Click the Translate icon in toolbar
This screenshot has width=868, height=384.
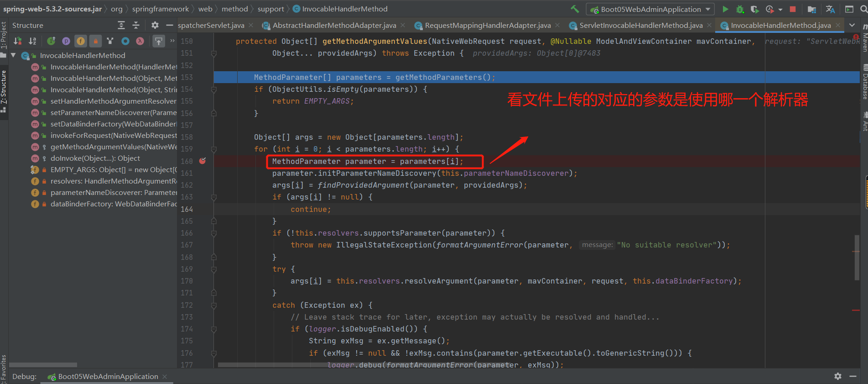(x=831, y=9)
